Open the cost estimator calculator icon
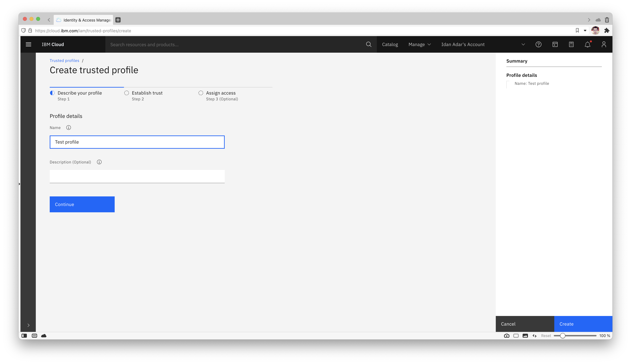The height and width of the screenshot is (364, 631). tap(571, 45)
